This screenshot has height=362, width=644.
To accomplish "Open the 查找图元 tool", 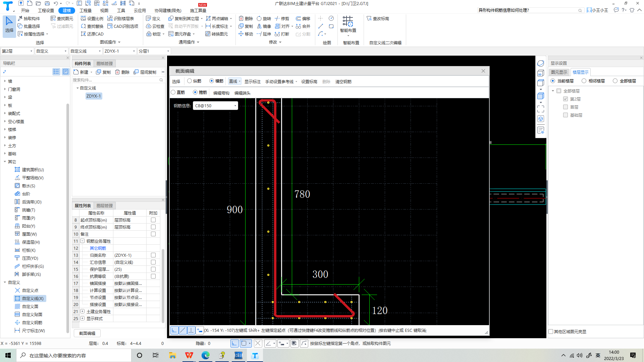I will 62,18.
